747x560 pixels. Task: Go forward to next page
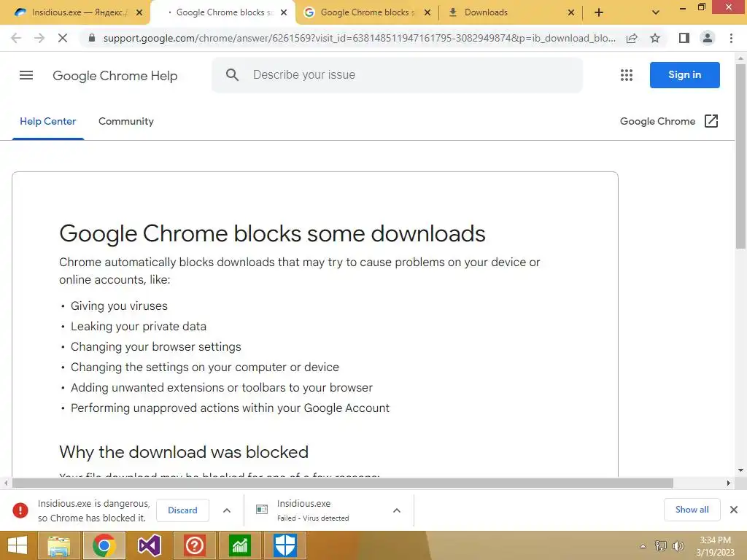tap(39, 38)
